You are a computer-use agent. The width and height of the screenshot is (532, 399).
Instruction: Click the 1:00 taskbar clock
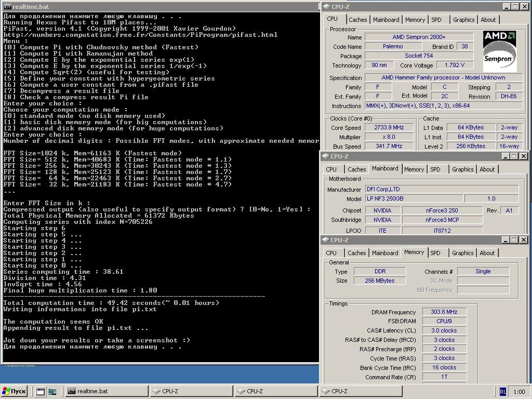pyautogui.click(x=519, y=392)
